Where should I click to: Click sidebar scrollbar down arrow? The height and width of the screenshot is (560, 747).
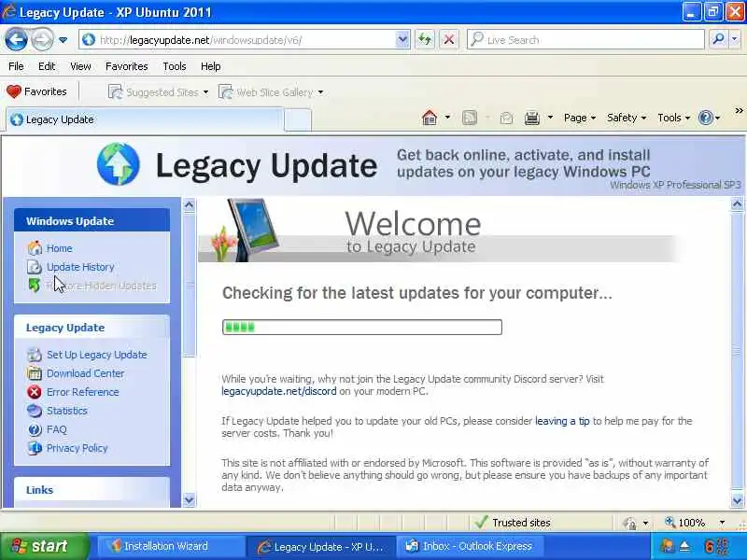[190, 500]
